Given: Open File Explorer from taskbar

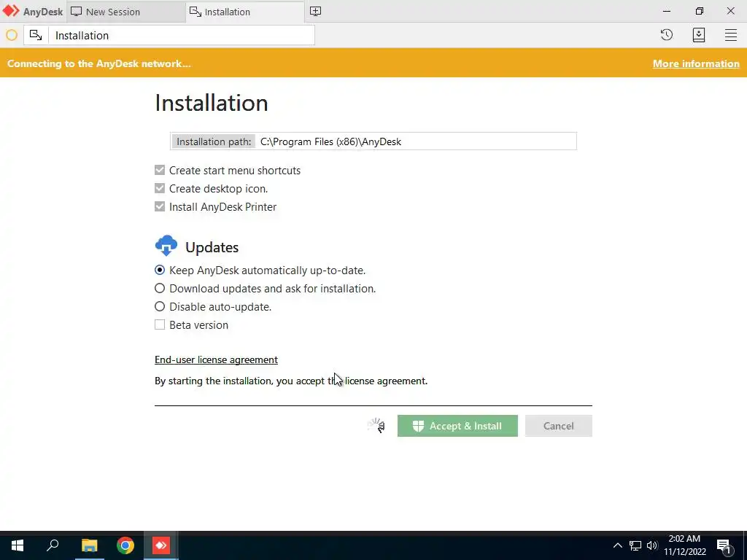Looking at the screenshot, I should coord(89,545).
